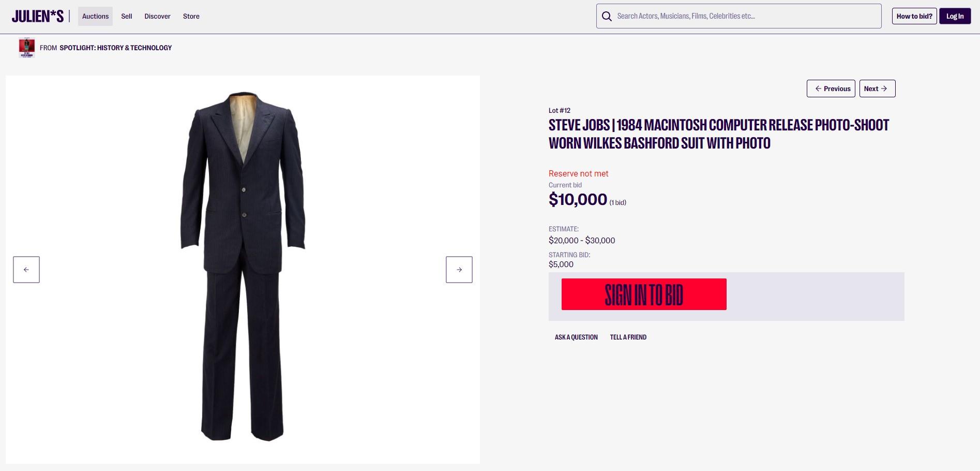The height and width of the screenshot is (471, 980).
Task: Click the Tell a Friend link
Action: pyautogui.click(x=628, y=337)
